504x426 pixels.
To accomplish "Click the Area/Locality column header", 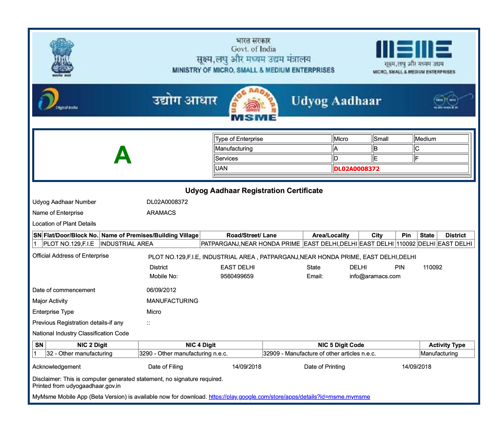I will coord(331,235).
